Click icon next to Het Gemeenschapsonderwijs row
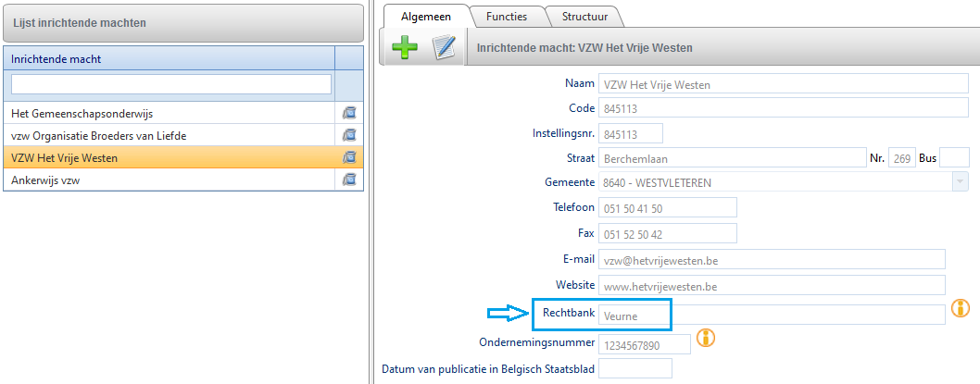 tap(349, 113)
